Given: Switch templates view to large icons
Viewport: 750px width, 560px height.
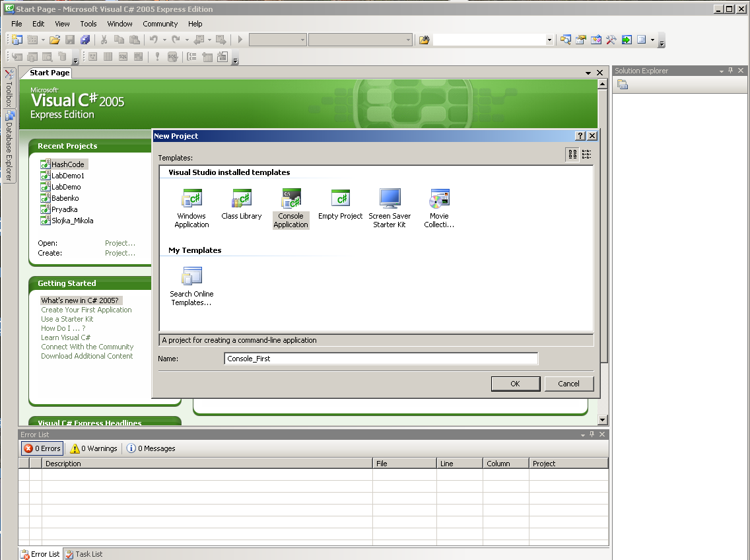Looking at the screenshot, I should coord(572,154).
